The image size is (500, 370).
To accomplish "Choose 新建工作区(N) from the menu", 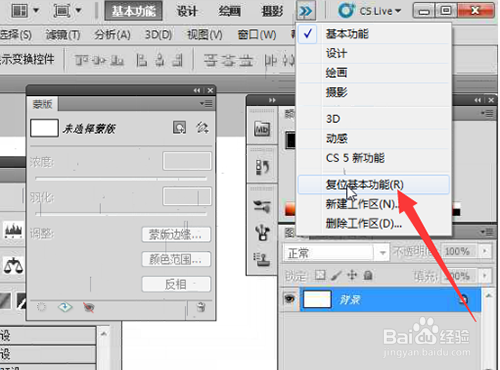I will pos(374,204).
